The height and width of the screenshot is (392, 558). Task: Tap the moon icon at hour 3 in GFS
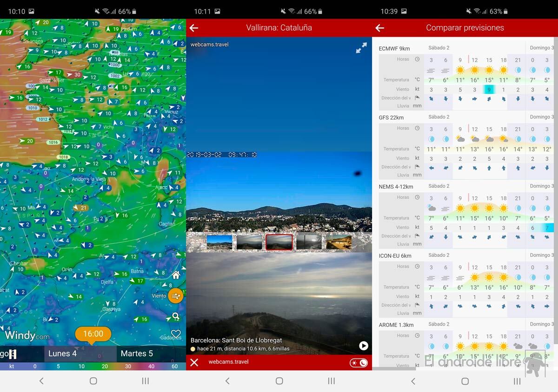432,139
